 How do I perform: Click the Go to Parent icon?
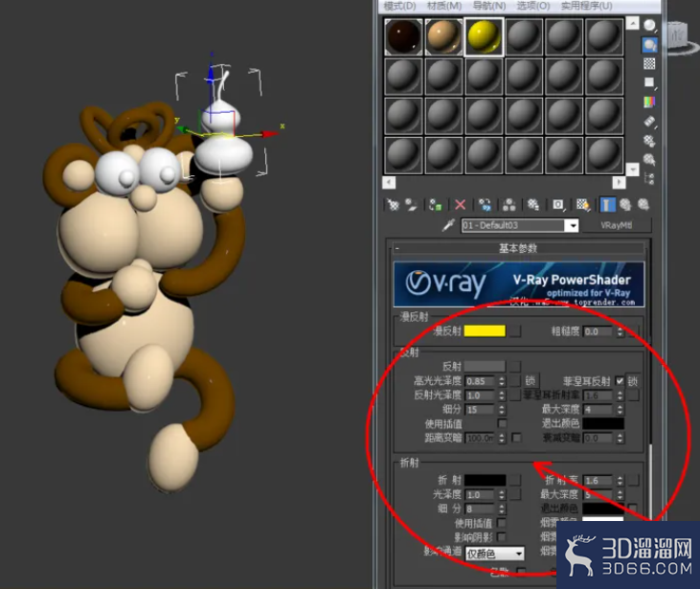click(625, 205)
